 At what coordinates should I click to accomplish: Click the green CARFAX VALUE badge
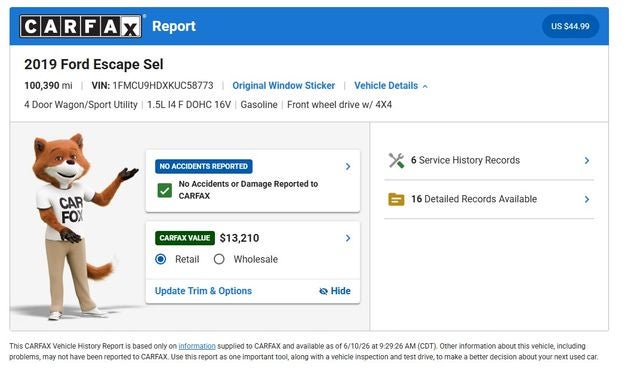[185, 238]
